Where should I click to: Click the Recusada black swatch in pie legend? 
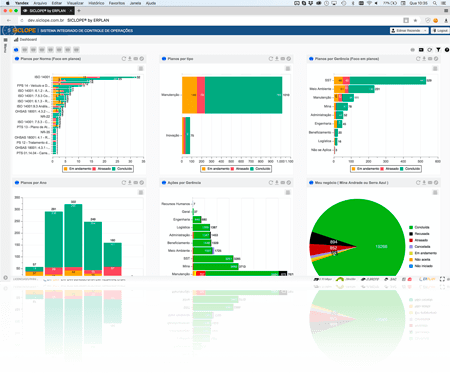pyautogui.click(x=411, y=234)
